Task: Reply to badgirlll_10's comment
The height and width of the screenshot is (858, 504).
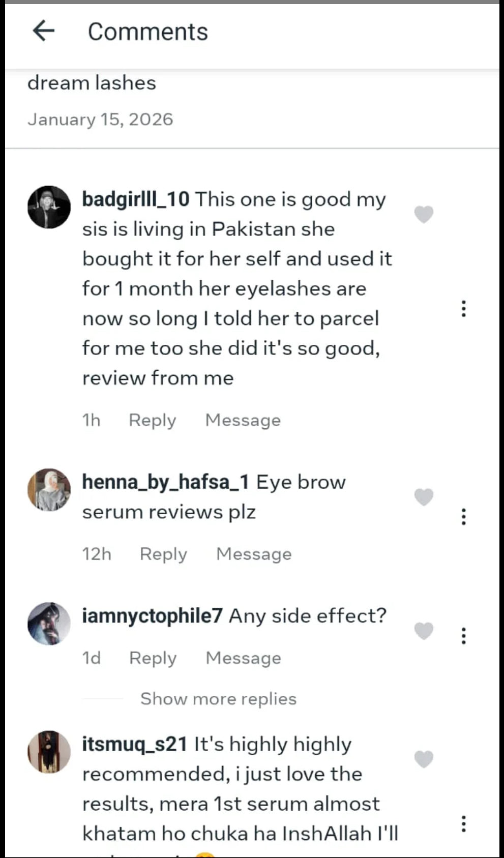Action: coord(152,420)
